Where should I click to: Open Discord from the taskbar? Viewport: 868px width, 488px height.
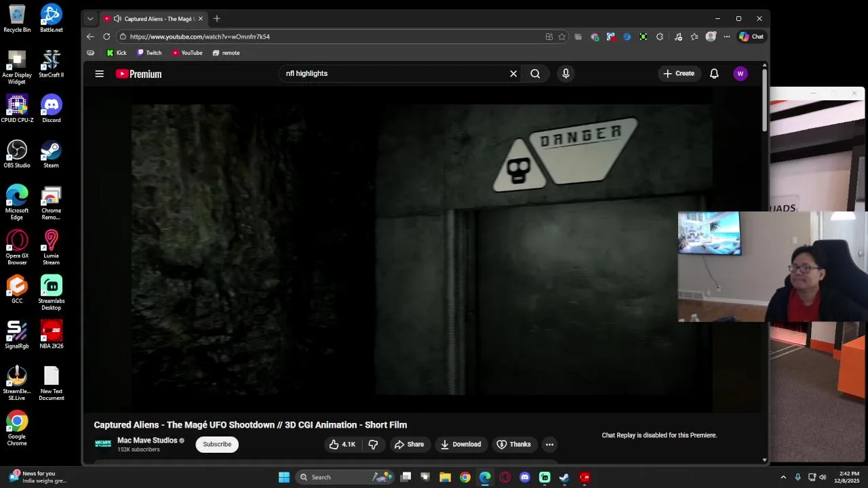524,477
